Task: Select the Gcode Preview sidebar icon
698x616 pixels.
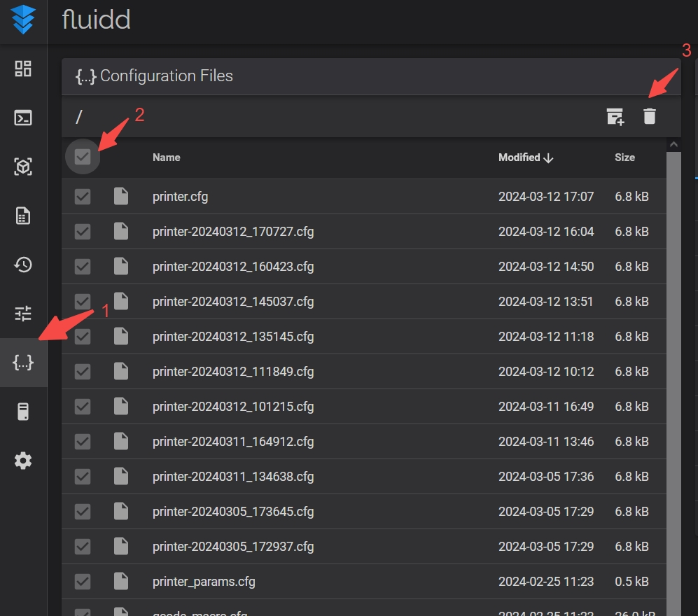Action: click(x=22, y=167)
